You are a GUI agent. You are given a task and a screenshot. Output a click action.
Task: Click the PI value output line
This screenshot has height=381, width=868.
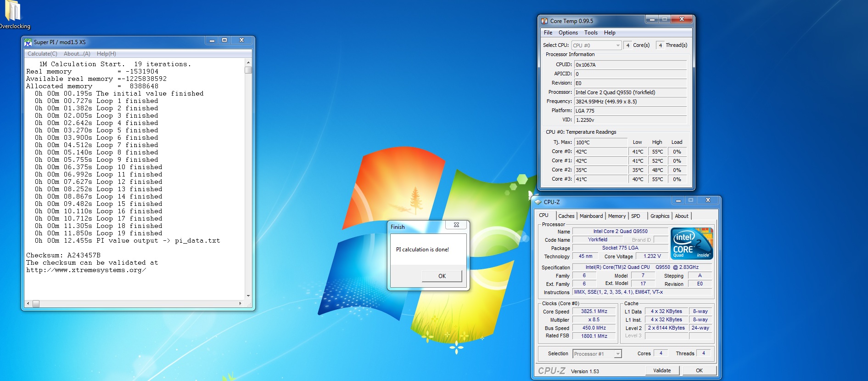127,240
